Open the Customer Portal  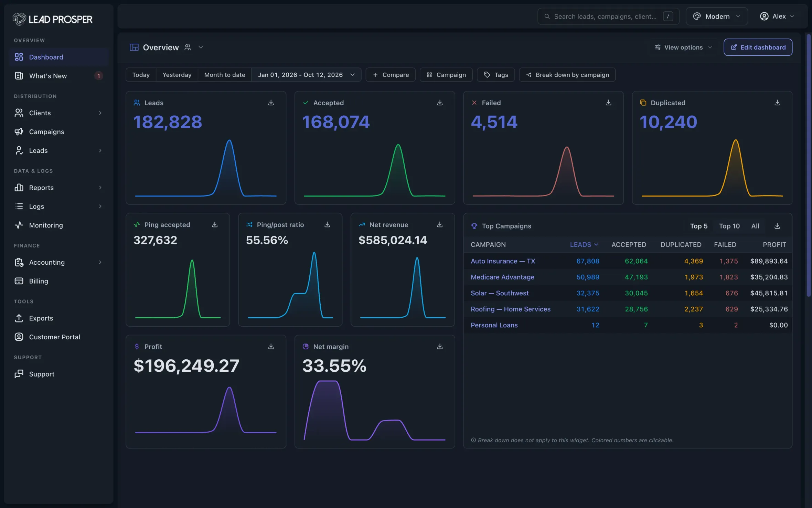pos(58,337)
